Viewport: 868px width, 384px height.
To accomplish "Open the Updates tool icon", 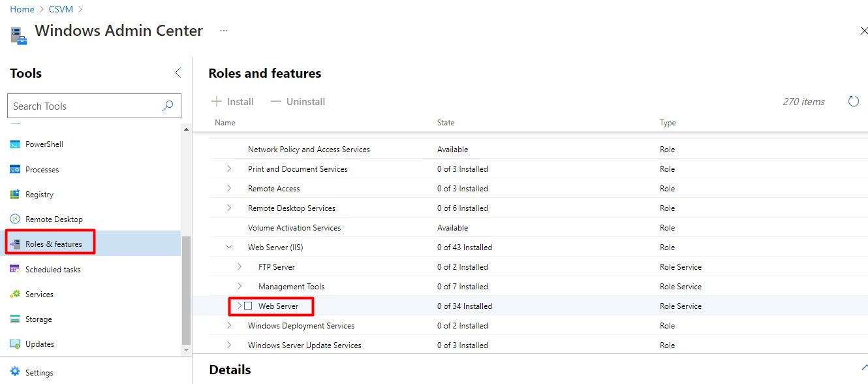I will point(15,344).
